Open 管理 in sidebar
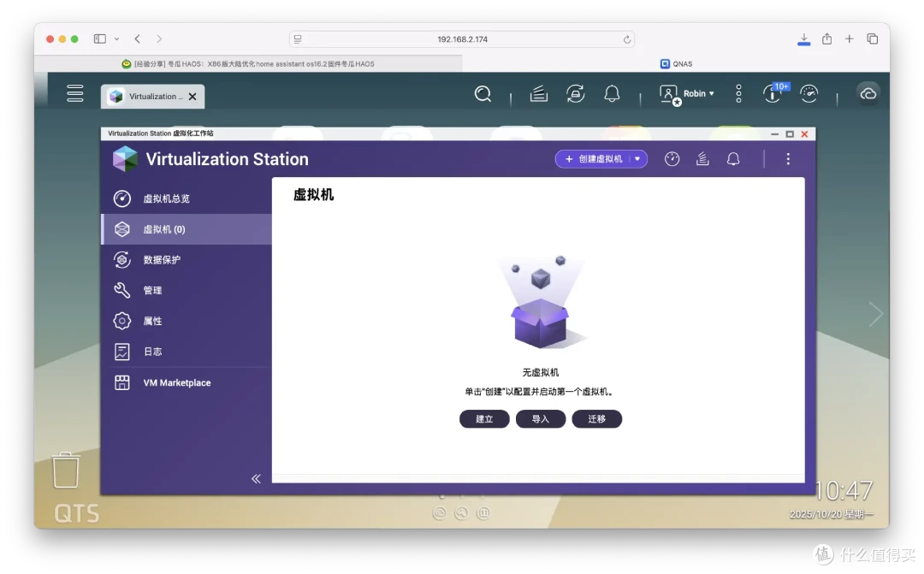Image resolution: width=924 pixels, height=574 pixels. tap(187, 291)
